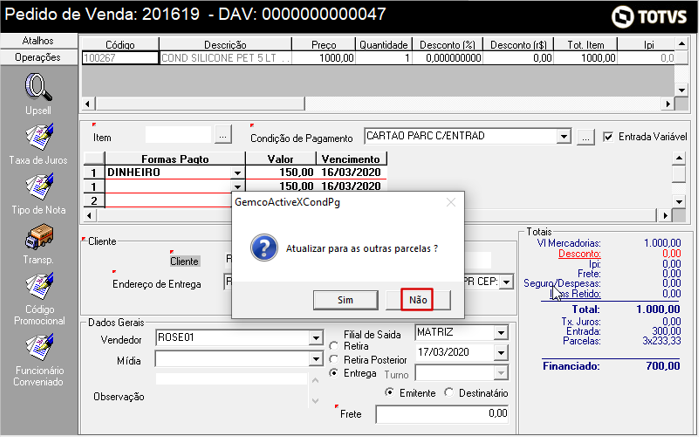The height and width of the screenshot is (437, 699).
Task: Open the Atalhos tab
Action: click(x=39, y=41)
